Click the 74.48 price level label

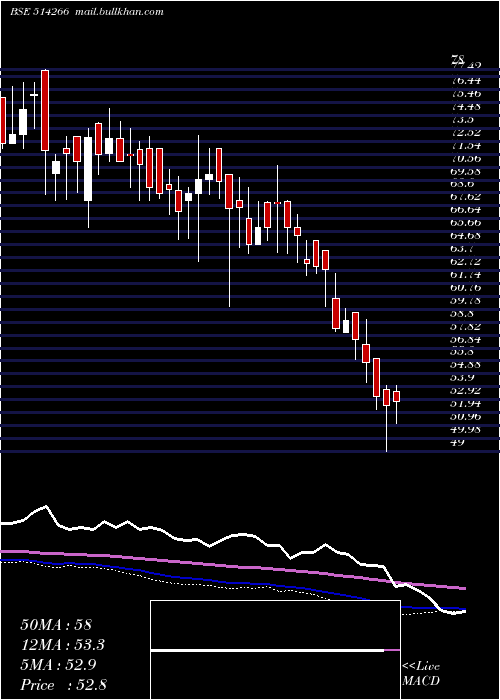click(465, 107)
